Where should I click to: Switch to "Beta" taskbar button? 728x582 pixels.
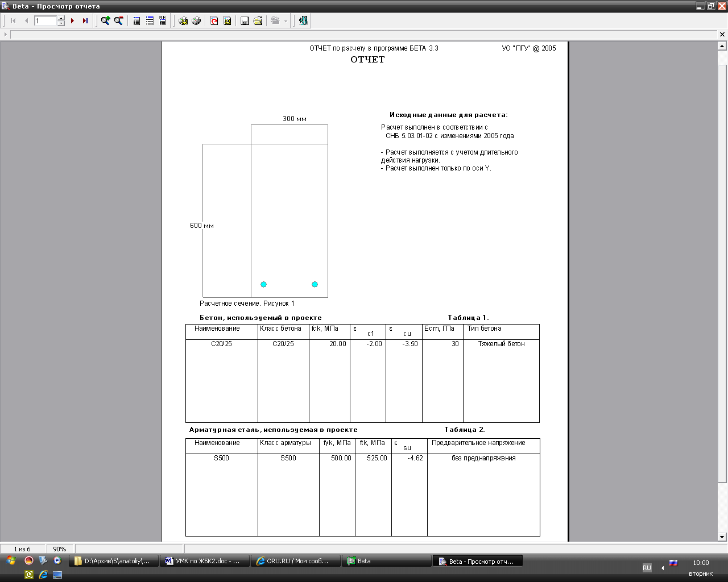click(386, 561)
